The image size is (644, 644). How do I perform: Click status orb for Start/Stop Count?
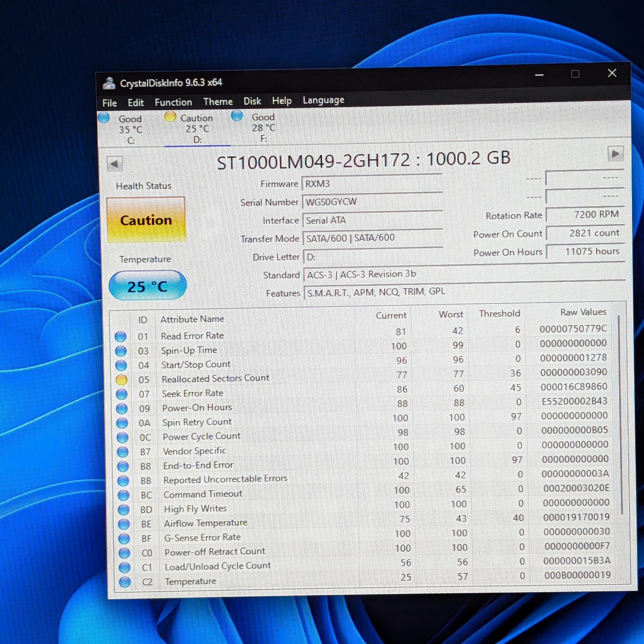[121, 365]
